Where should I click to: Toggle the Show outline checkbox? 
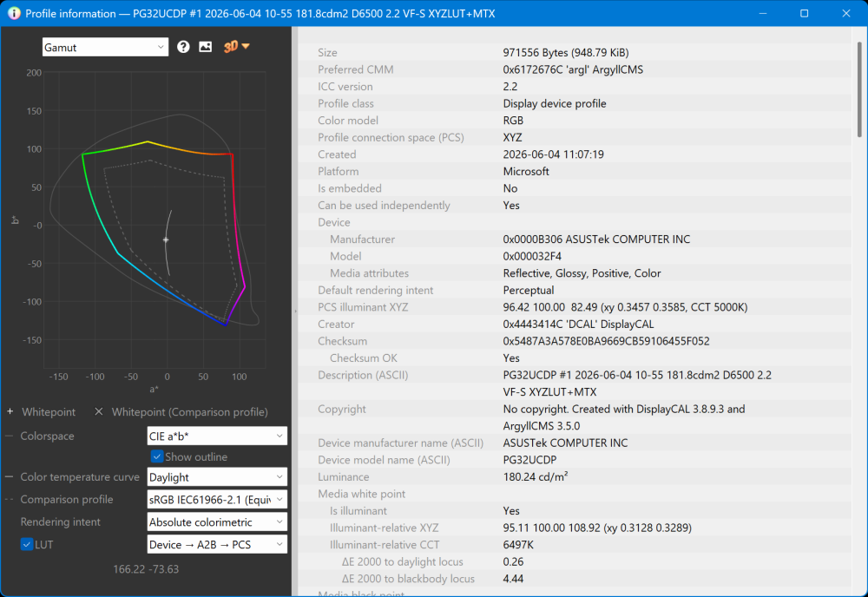tap(156, 456)
